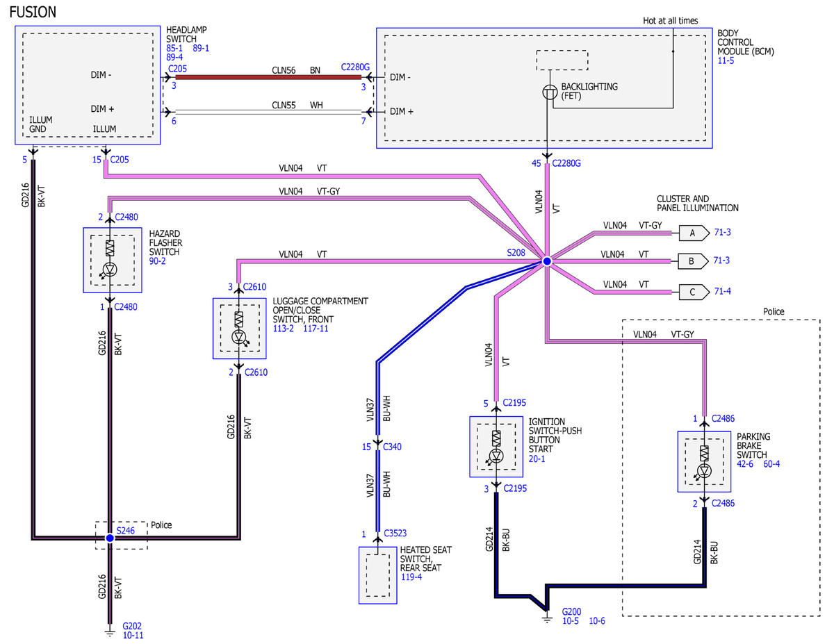The width and height of the screenshot is (834, 644).
Task: Open ground reference 10-11 below G202
Action: coord(133,635)
